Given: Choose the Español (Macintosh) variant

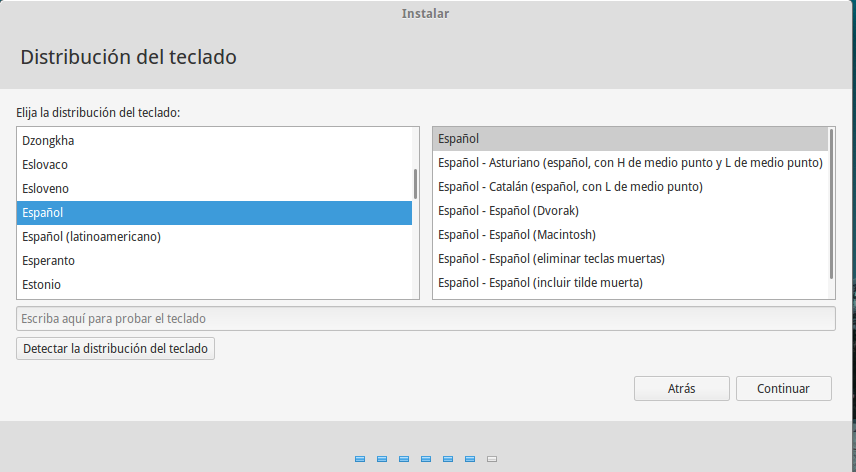Looking at the screenshot, I should [516, 235].
